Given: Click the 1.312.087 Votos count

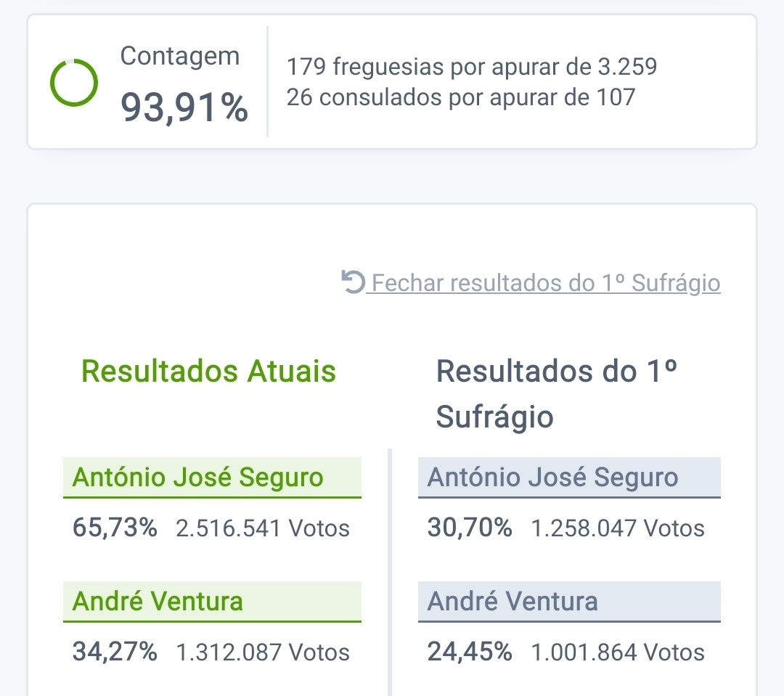Looking at the screenshot, I should [263, 652].
